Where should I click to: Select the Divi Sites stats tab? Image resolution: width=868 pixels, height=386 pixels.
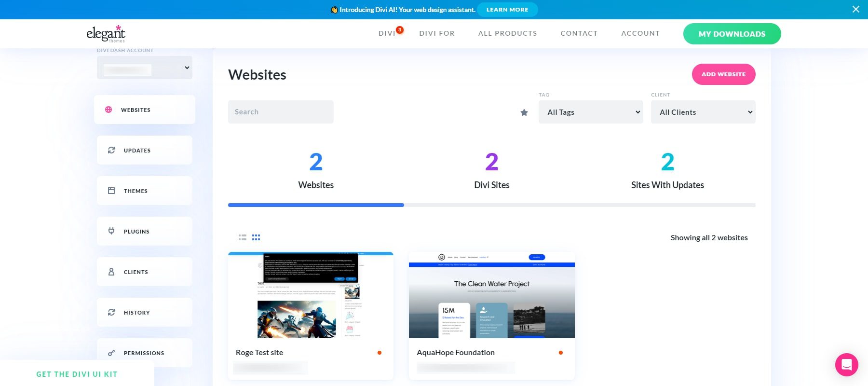[492, 171]
